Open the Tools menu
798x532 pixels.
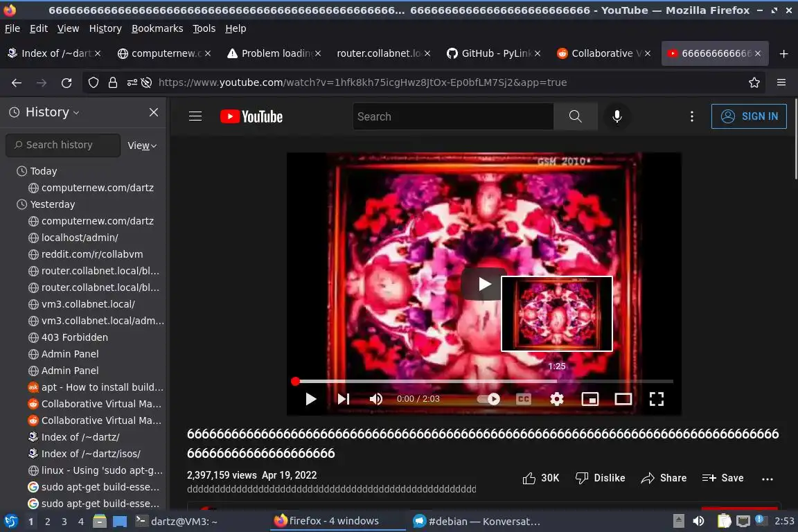click(204, 28)
